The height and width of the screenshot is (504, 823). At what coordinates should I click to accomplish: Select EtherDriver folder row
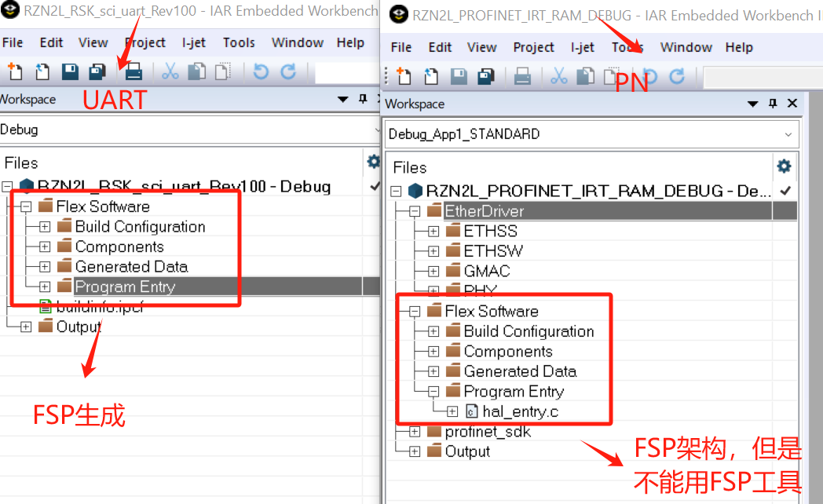coord(484,211)
